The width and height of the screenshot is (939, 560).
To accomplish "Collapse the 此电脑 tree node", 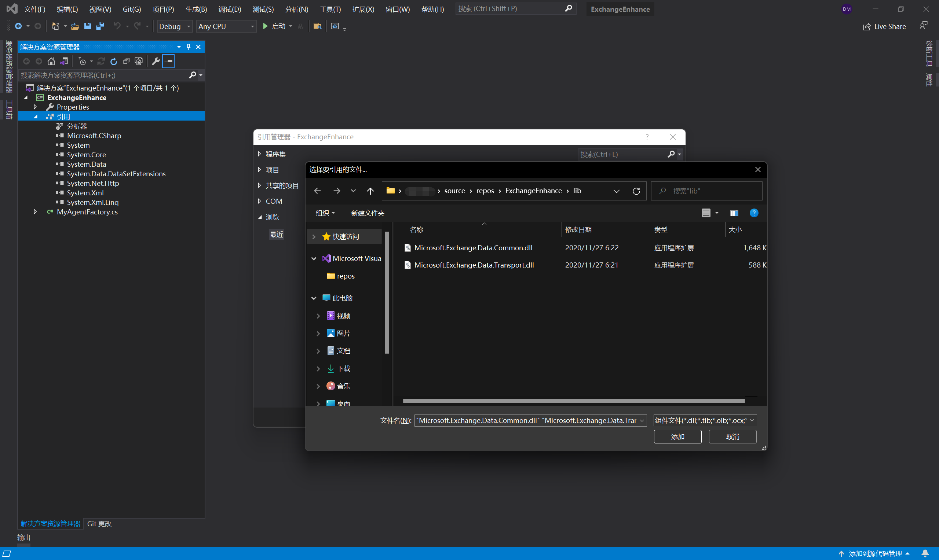I will point(314,298).
